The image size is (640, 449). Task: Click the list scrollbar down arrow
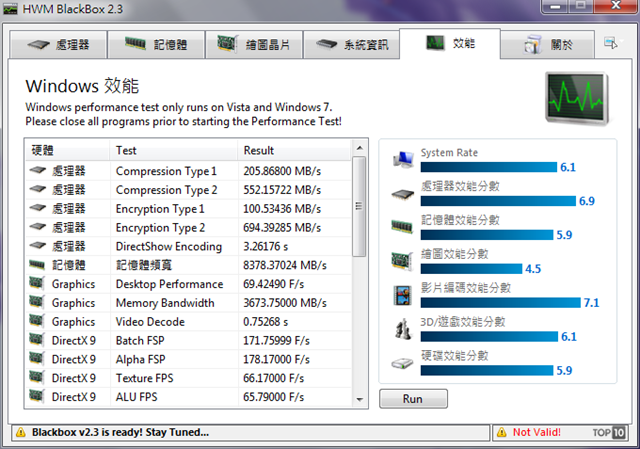pyautogui.click(x=359, y=399)
